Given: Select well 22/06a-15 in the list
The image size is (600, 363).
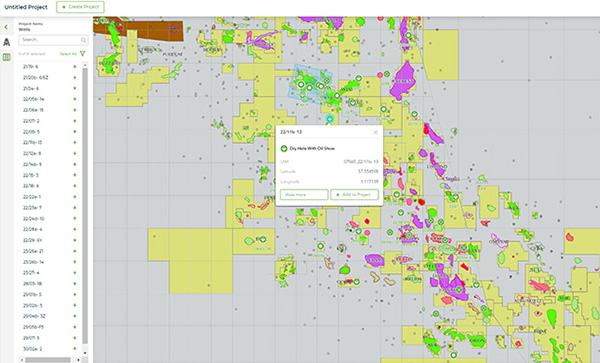Looking at the screenshot, I should tap(33, 110).
